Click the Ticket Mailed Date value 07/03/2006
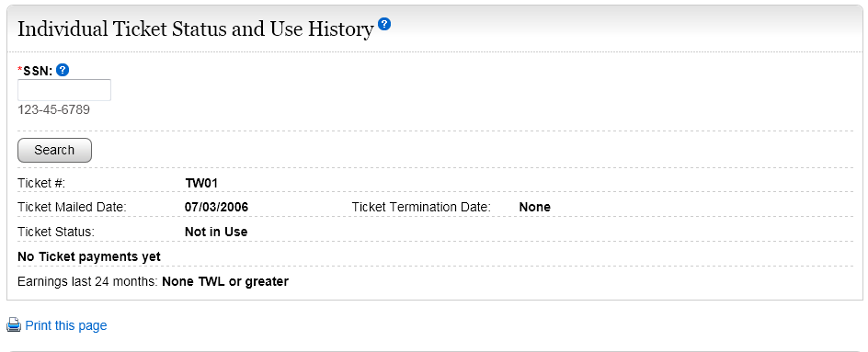The width and height of the screenshot is (868, 352). (x=216, y=208)
